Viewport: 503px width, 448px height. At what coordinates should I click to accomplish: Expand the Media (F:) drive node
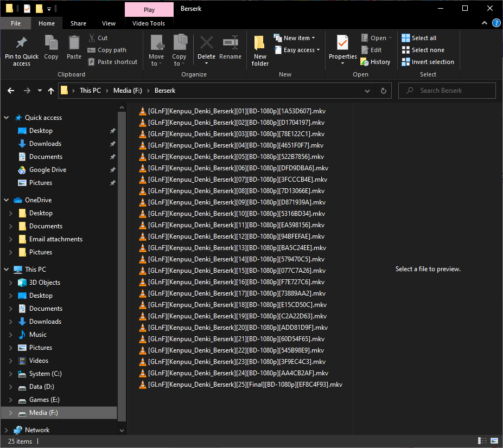tap(11, 413)
